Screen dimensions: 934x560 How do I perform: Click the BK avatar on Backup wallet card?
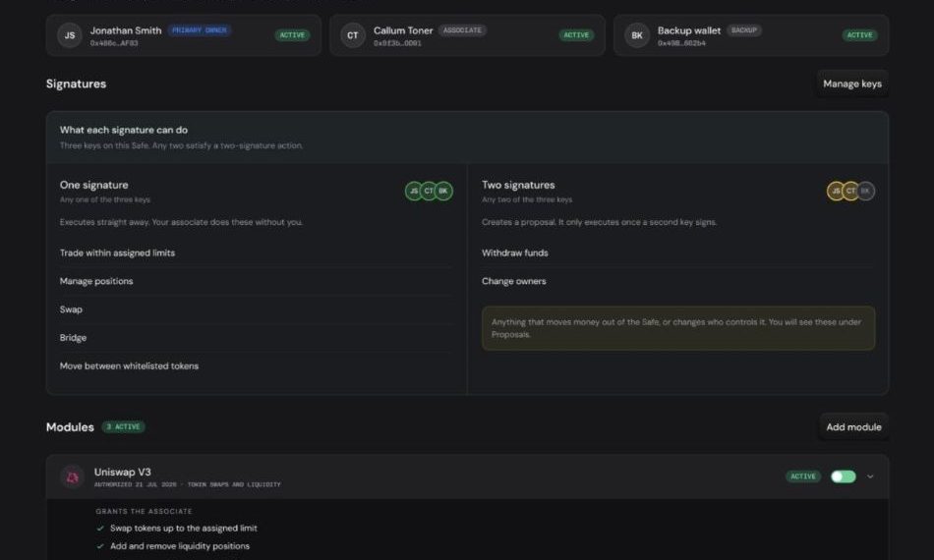pyautogui.click(x=637, y=35)
